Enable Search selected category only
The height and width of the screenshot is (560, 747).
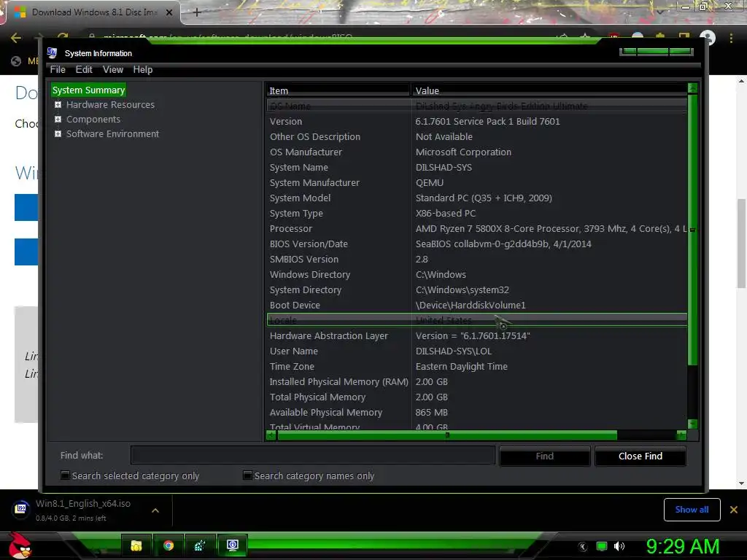pyautogui.click(x=65, y=475)
